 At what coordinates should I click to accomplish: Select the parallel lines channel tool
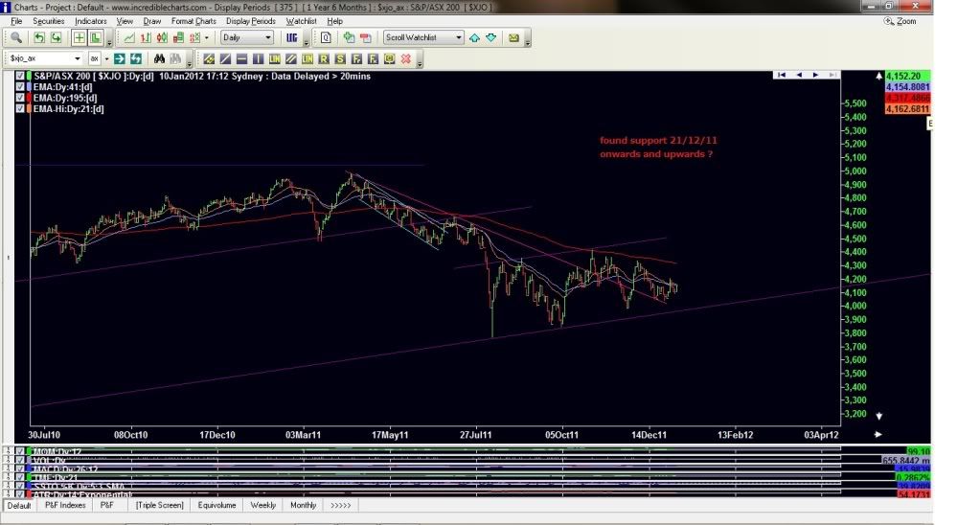click(x=291, y=58)
